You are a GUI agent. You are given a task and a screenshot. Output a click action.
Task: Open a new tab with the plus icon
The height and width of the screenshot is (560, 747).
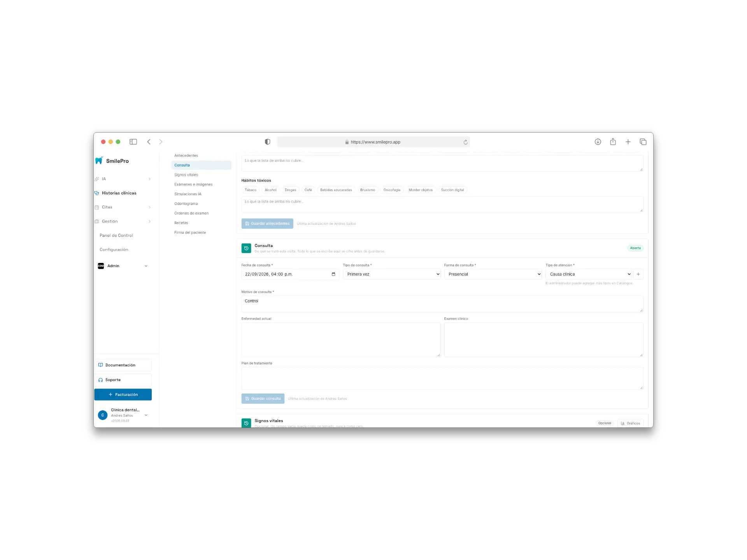[628, 142]
